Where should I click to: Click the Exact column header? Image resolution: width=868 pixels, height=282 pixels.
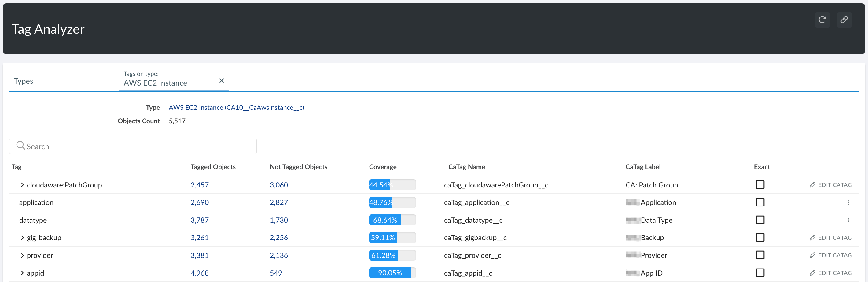[x=762, y=167]
